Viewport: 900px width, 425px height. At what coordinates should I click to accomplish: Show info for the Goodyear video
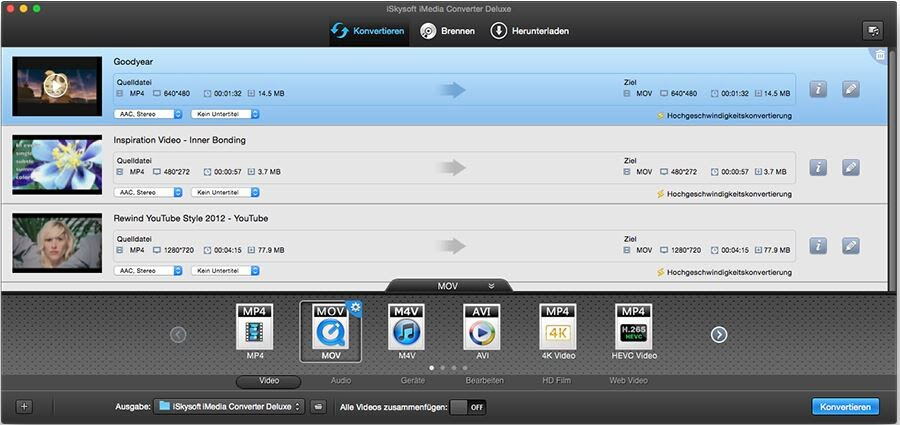[x=818, y=90]
